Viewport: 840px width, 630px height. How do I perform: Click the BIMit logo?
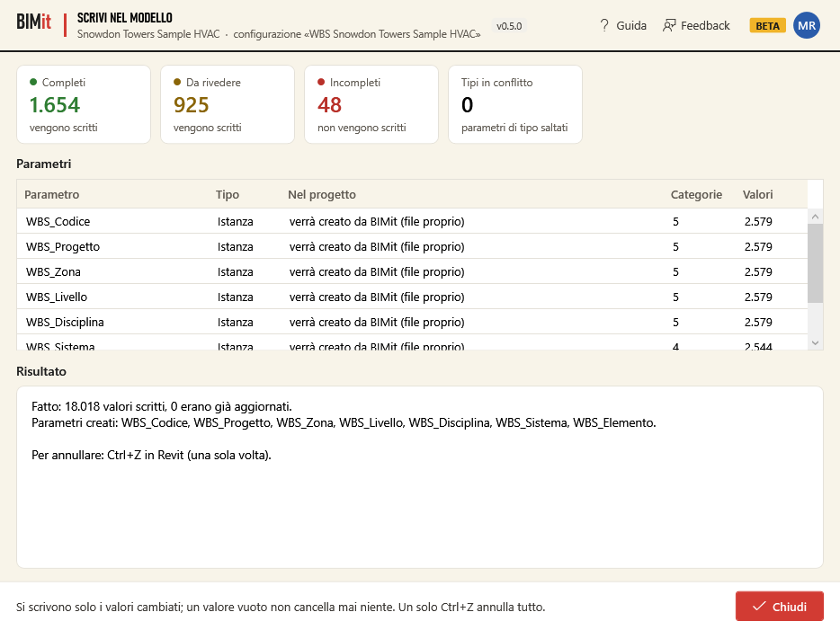coord(34,22)
